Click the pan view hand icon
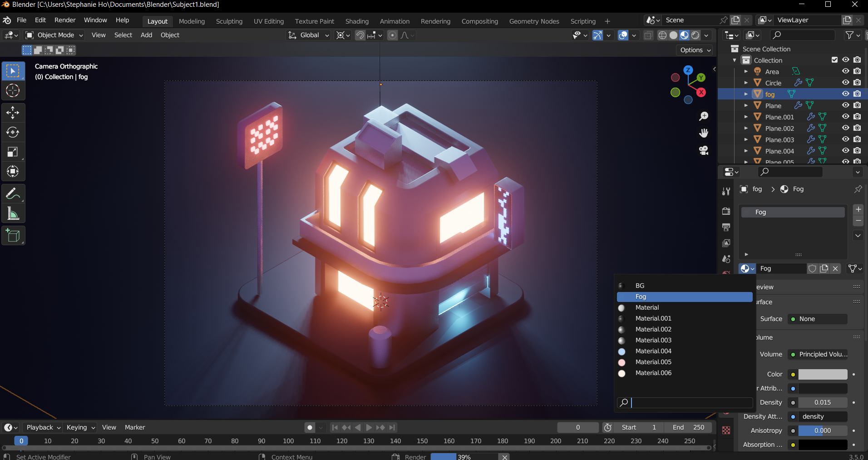This screenshot has width=868, height=460. pos(704,133)
